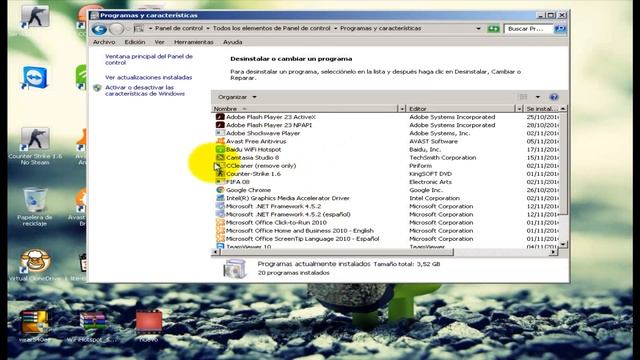Expand the address bar history dropdown
This screenshot has width=640, height=360.
(x=478, y=29)
